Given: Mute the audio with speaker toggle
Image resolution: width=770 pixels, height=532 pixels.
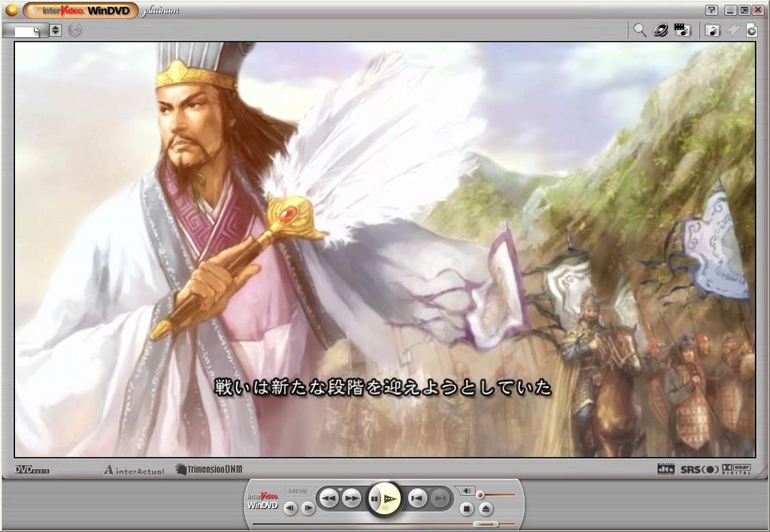Looking at the screenshot, I should pos(466,491).
